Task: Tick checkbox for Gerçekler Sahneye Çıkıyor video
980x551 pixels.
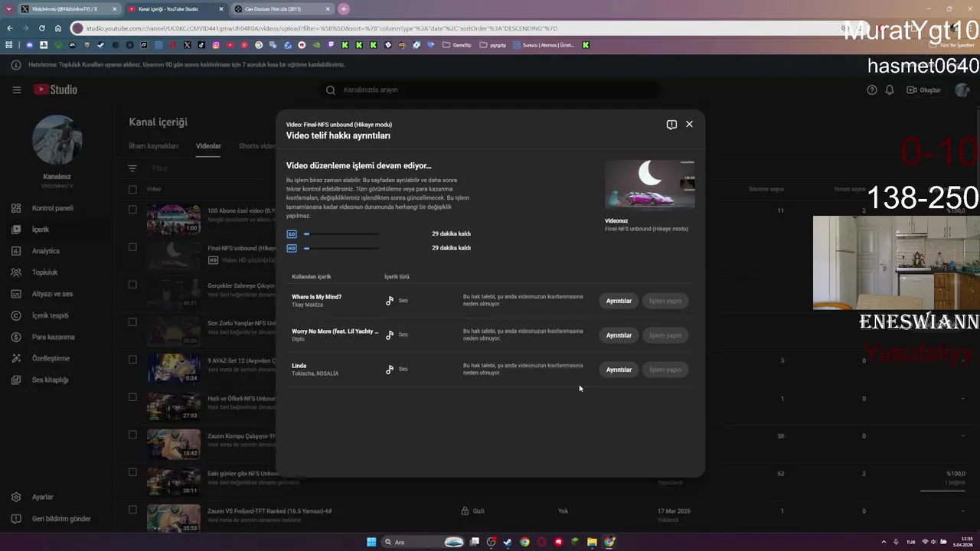Action: click(x=132, y=285)
